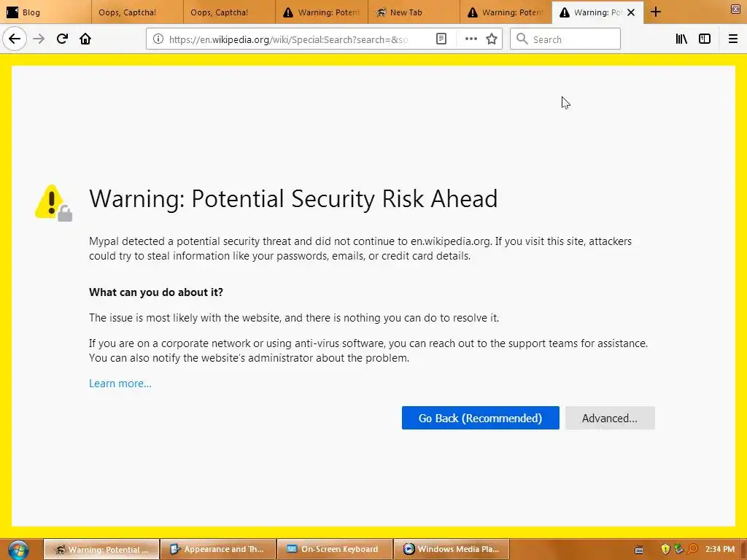Open the hamburger application menu
This screenshot has width=747, height=560.
[733, 39]
